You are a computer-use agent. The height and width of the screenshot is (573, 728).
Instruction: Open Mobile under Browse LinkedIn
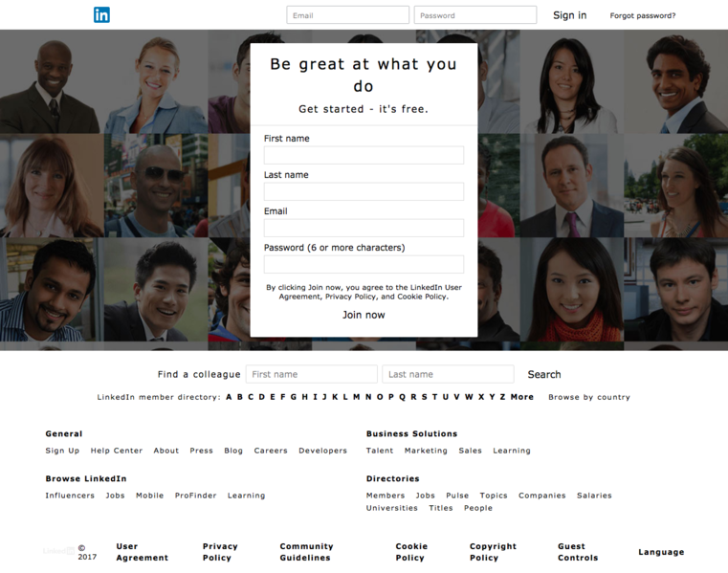point(149,496)
